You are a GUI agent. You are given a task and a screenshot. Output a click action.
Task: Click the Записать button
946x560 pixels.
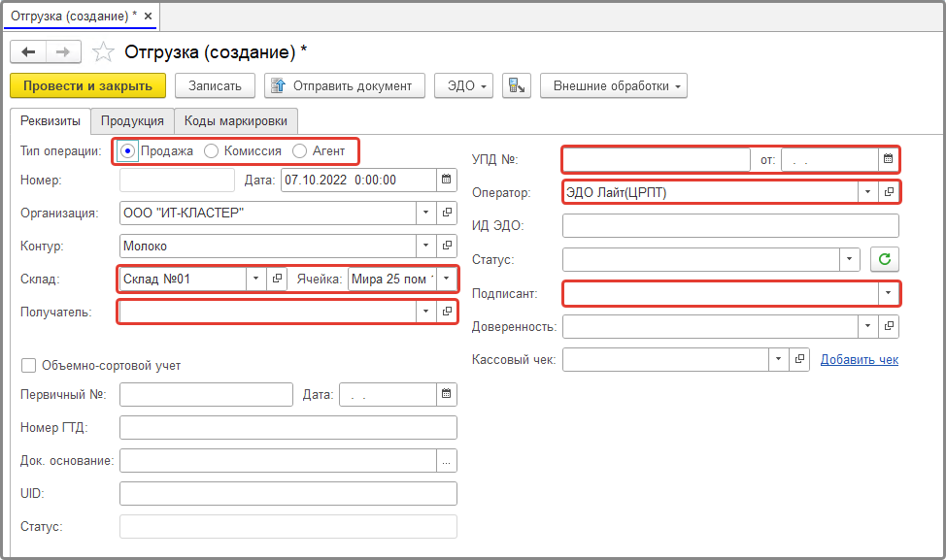[x=215, y=85]
